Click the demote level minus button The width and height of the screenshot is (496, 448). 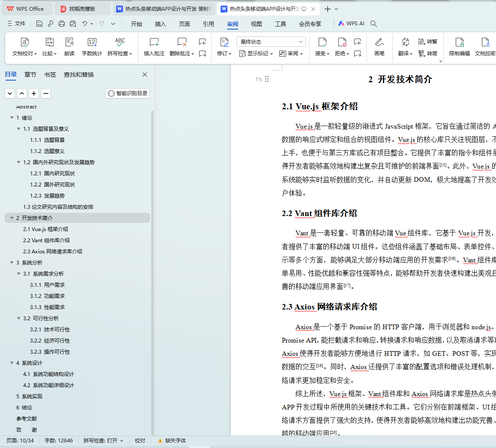[x=46, y=93]
